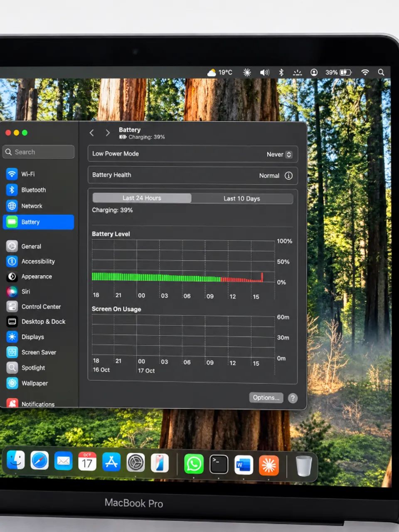Open Wallpaper settings pane
This screenshot has height=532, width=399.
38,383
